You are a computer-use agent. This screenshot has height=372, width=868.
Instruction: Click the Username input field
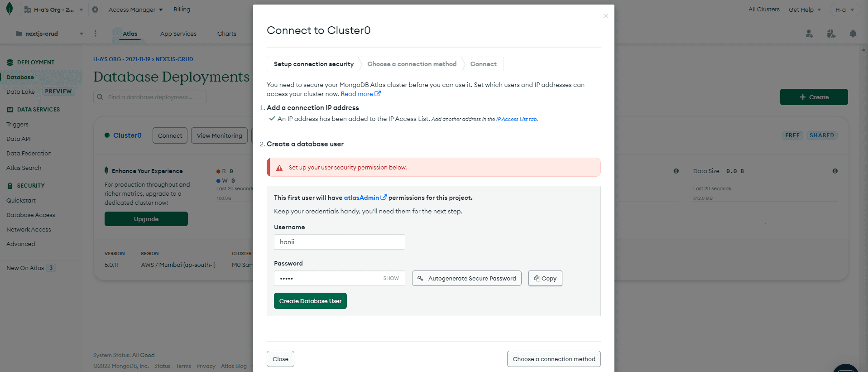click(x=339, y=242)
